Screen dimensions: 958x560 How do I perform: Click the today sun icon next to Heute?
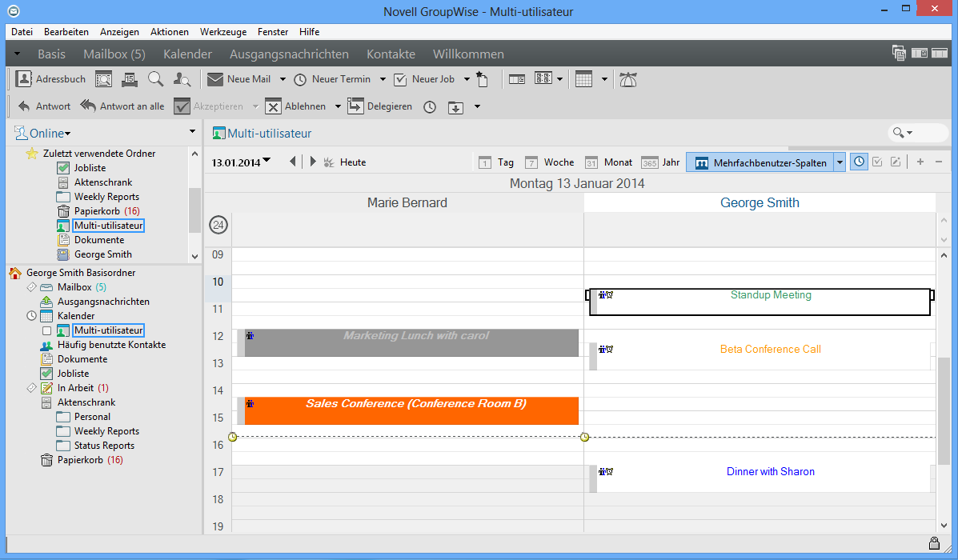click(329, 162)
